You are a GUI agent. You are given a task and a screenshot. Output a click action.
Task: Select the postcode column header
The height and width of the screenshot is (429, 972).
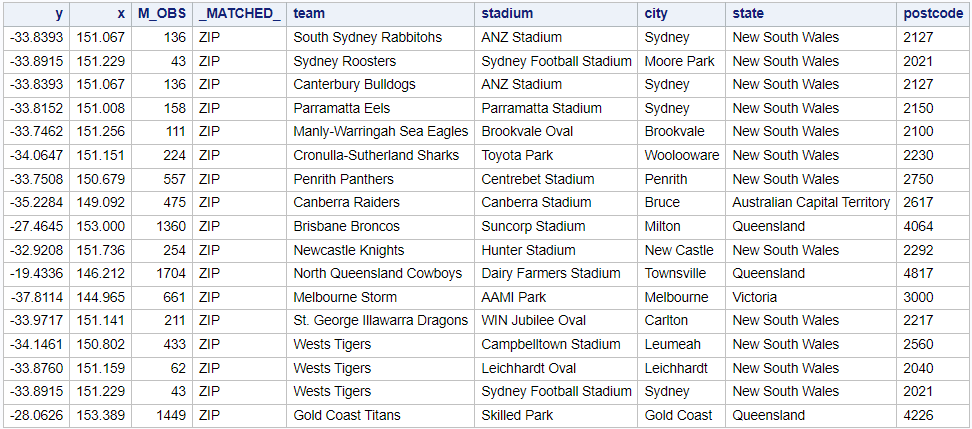pyautogui.click(x=931, y=14)
